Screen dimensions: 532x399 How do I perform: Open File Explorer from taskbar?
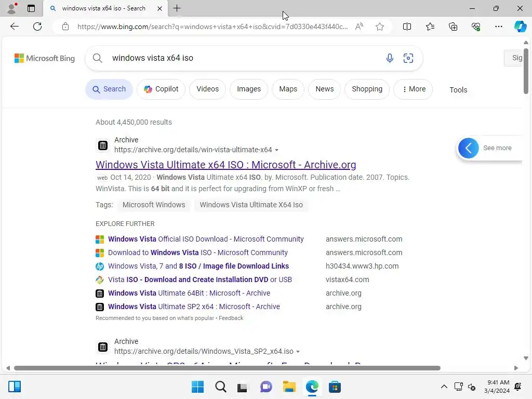[x=289, y=387]
